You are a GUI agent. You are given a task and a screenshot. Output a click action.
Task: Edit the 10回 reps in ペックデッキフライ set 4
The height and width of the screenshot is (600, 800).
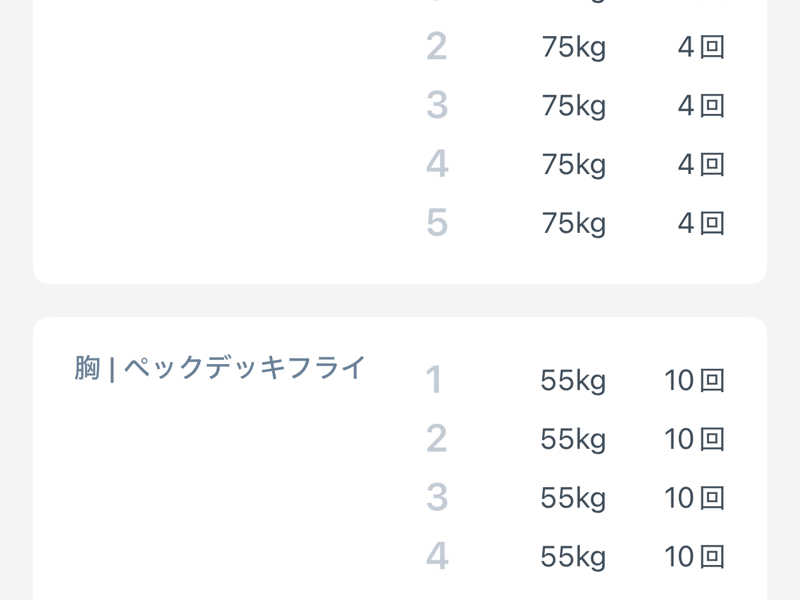[x=694, y=556]
